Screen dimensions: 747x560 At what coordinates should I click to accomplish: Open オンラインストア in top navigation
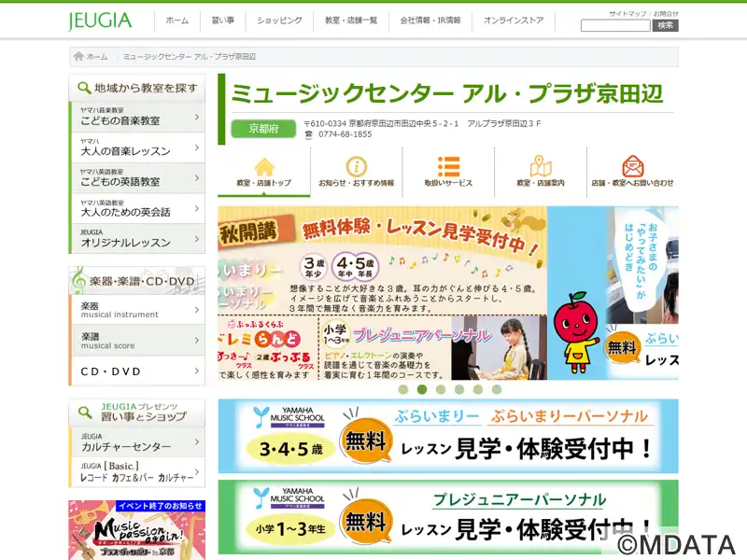[x=514, y=21]
